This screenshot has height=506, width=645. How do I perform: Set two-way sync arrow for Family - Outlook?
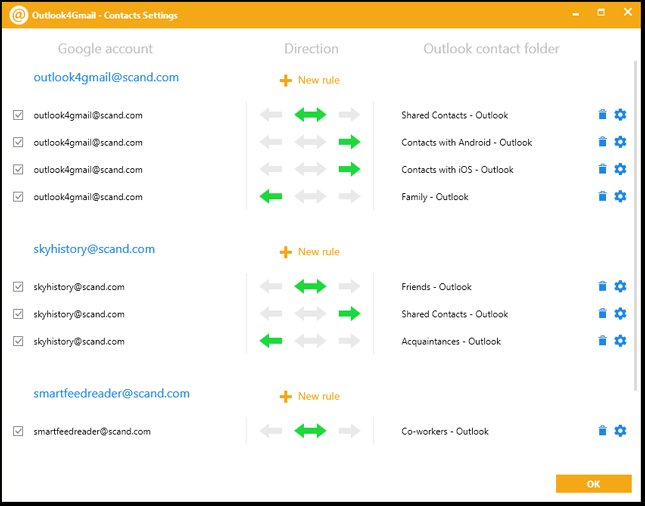[x=310, y=197]
